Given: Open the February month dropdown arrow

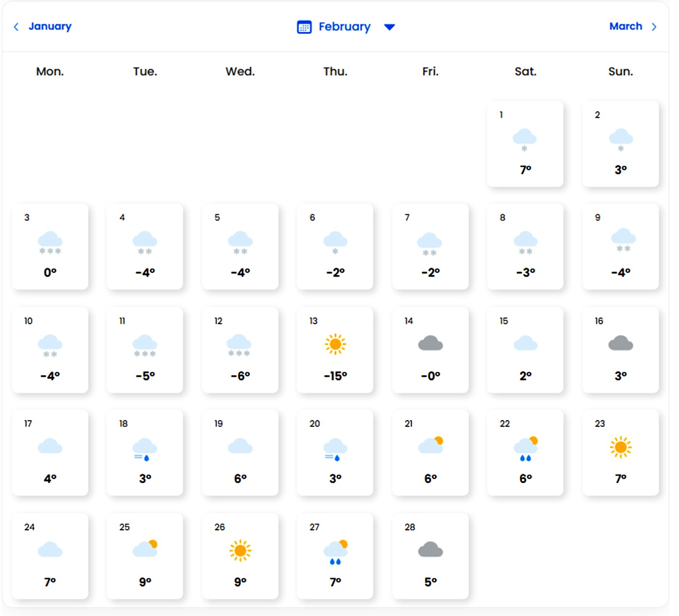Looking at the screenshot, I should pyautogui.click(x=389, y=27).
